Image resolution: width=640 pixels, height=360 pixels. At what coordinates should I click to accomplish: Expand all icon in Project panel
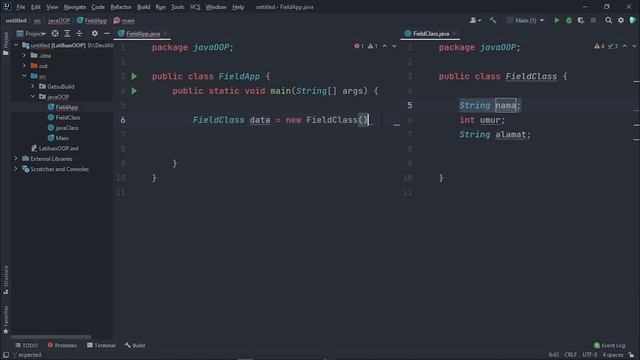coord(67,33)
